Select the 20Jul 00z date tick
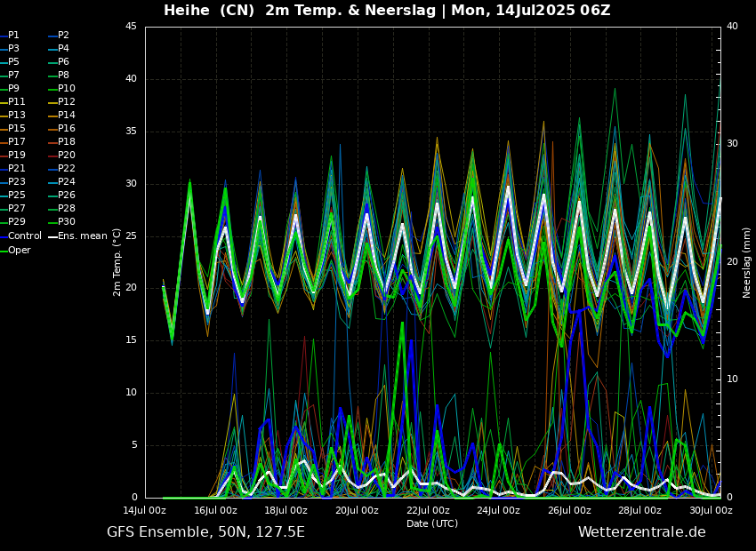Image resolution: width=756 pixels, height=551 pixels. coord(357,511)
